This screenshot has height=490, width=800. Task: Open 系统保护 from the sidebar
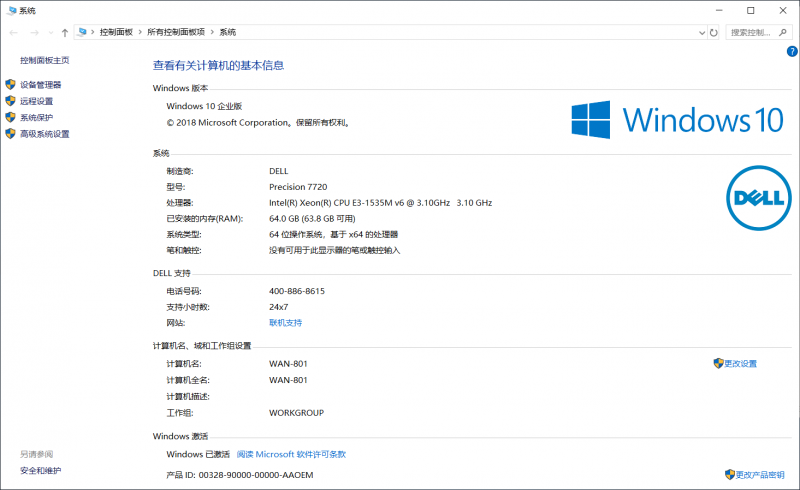click(x=37, y=117)
